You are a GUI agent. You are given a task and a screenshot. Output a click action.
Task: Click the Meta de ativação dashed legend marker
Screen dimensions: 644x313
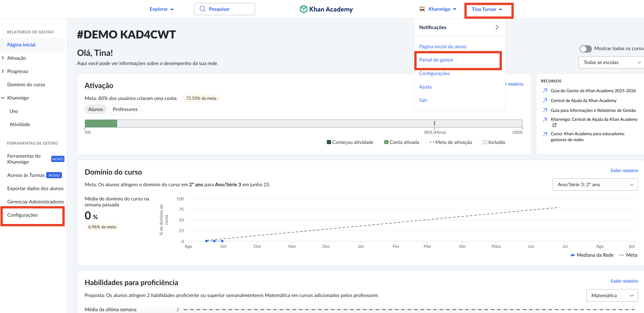(x=432, y=142)
